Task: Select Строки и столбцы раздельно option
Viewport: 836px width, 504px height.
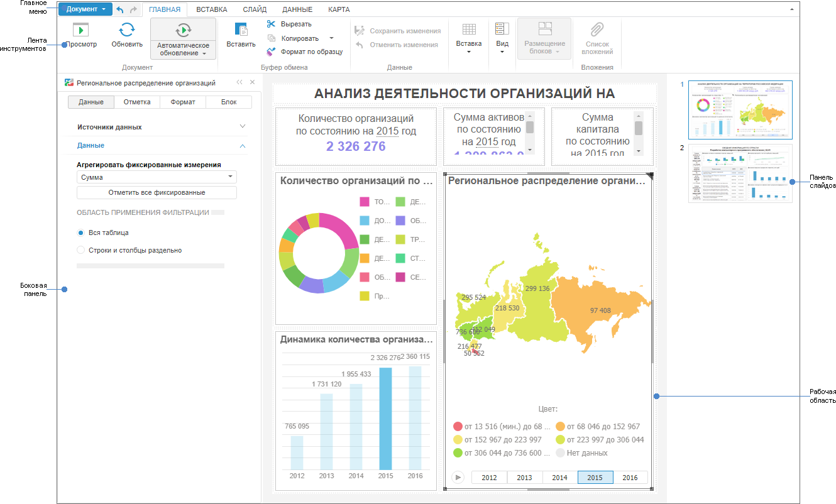Action: [80, 250]
